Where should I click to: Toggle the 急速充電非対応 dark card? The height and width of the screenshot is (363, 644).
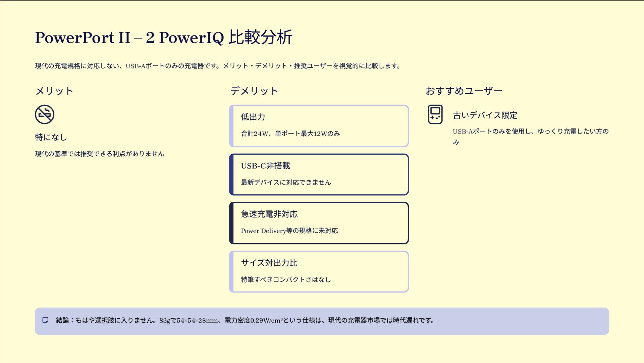click(x=319, y=223)
